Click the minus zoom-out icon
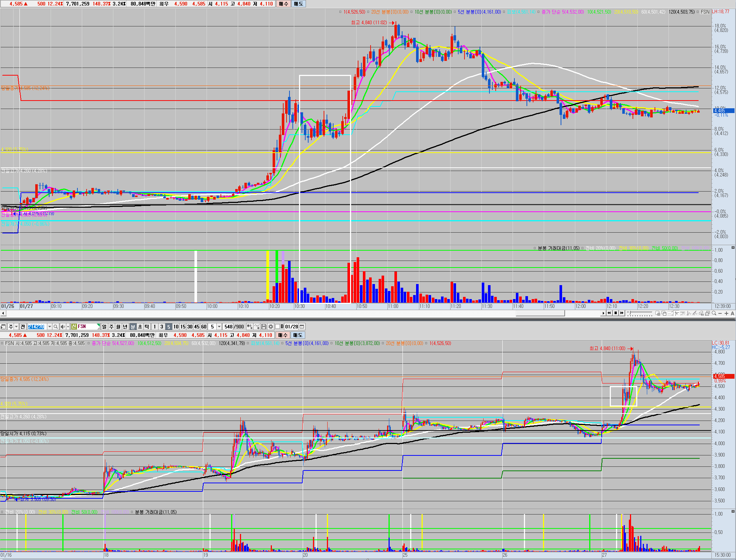Viewport: 736px width, 560px height. click(x=720, y=313)
